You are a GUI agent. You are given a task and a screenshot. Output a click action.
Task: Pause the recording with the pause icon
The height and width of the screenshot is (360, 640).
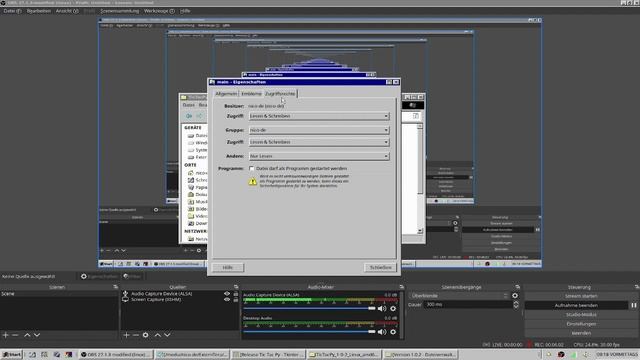tap(634, 305)
